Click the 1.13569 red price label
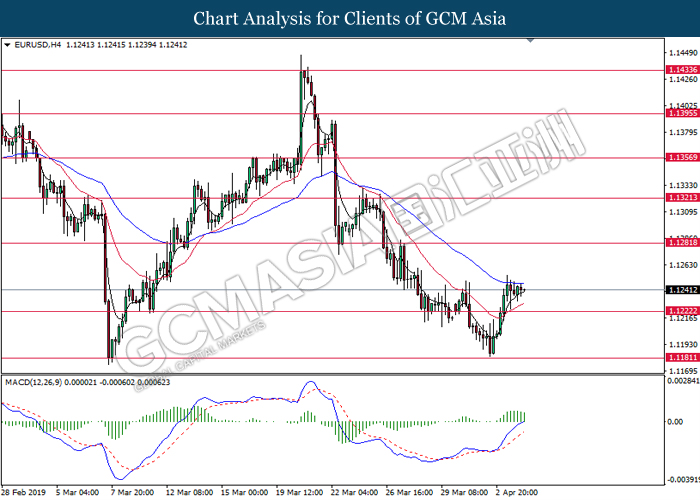The width and height of the screenshot is (700, 500). (682, 157)
